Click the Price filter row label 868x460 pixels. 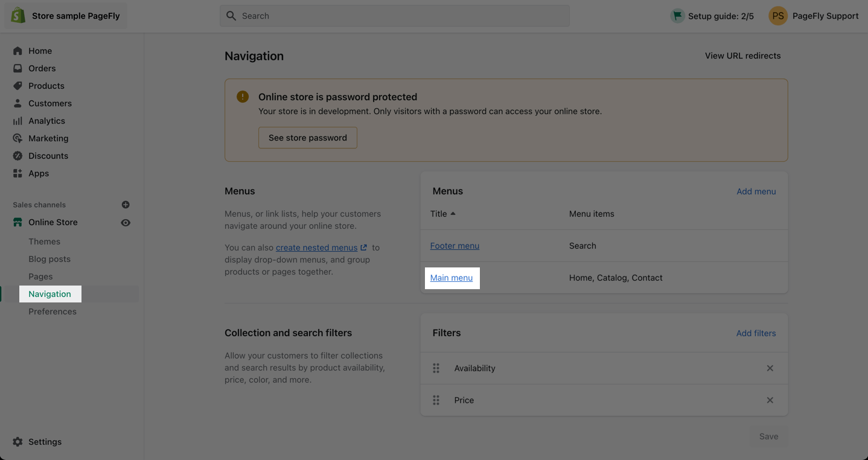pyautogui.click(x=464, y=400)
